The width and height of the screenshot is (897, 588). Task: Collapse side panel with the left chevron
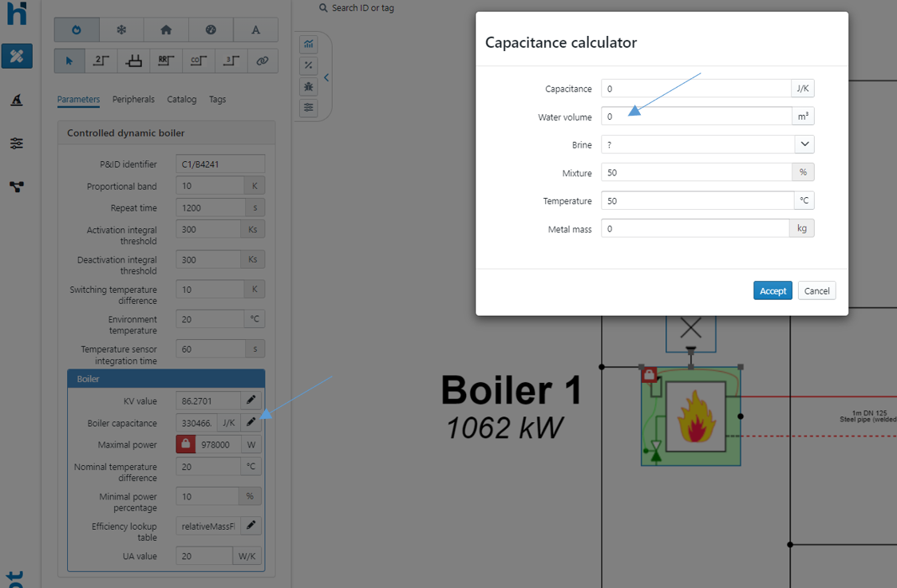(x=326, y=77)
